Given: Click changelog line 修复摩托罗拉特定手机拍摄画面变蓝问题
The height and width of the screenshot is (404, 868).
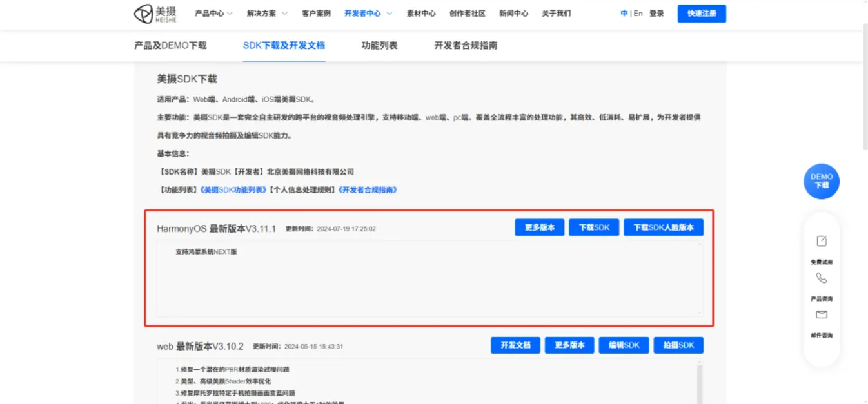Looking at the screenshot, I should point(235,393).
